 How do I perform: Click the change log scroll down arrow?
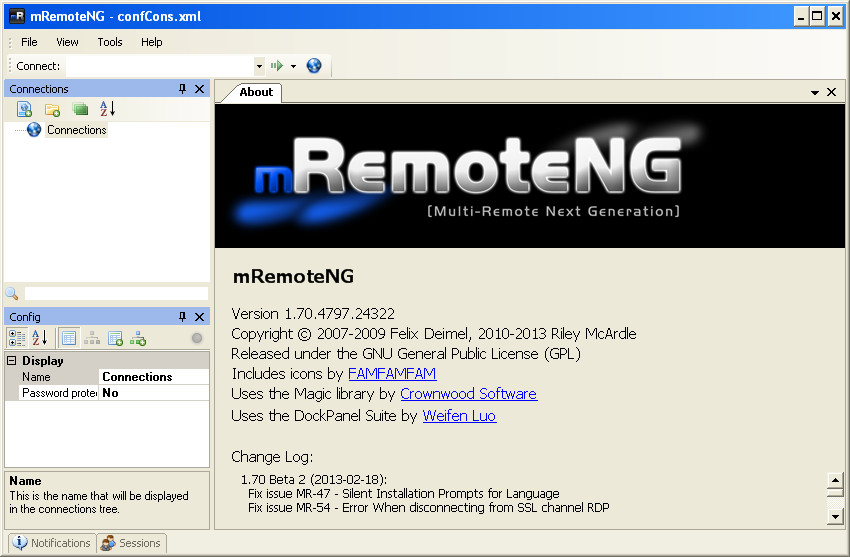pyautogui.click(x=835, y=517)
